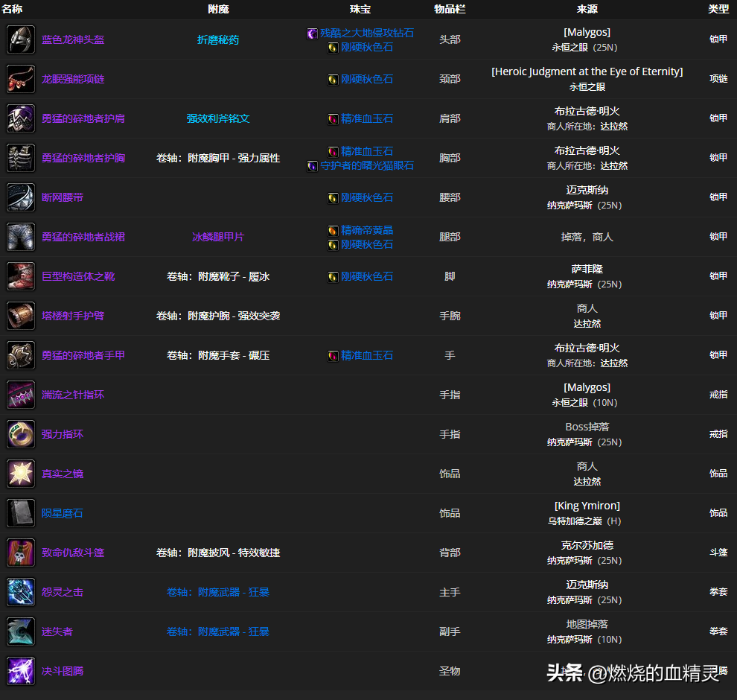737x700 pixels.
Task: Click the red gem icon in the 勇猛的碎地者护肩 row
Action: point(333,119)
